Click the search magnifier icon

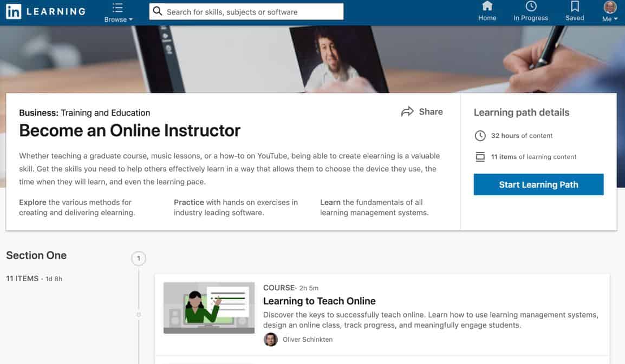click(x=157, y=11)
